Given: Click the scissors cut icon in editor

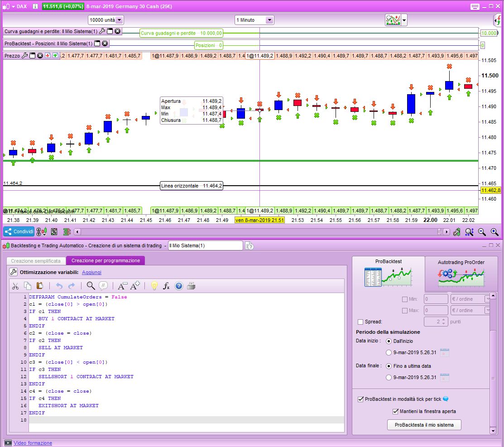Looking at the screenshot, I should pos(15,286).
